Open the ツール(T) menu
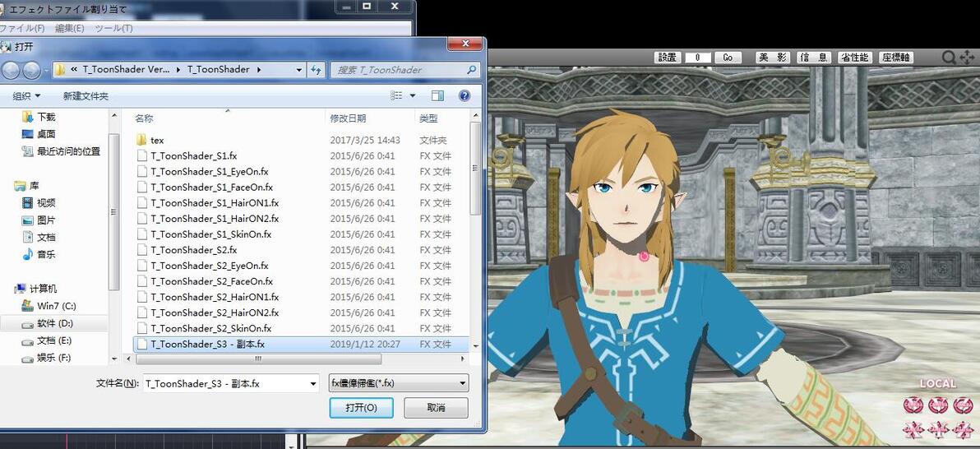 pyautogui.click(x=113, y=28)
